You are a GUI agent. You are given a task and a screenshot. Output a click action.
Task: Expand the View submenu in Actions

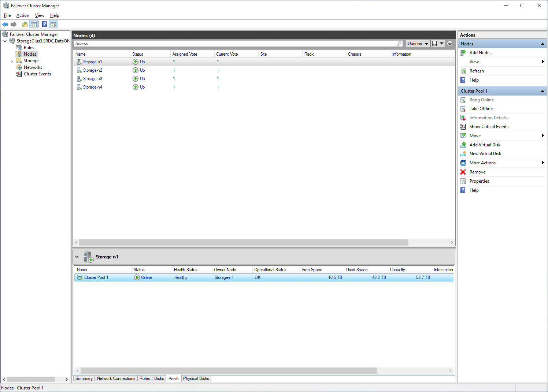[x=543, y=62]
